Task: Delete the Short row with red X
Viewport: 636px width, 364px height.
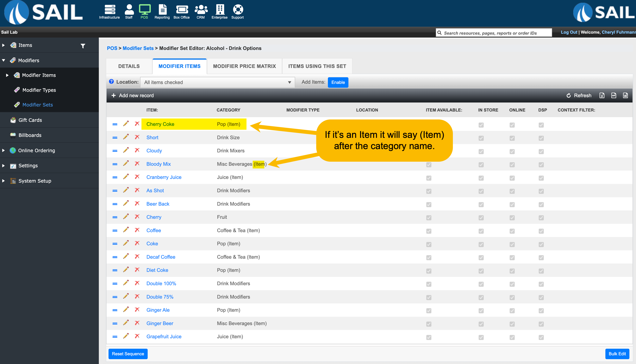Action: pos(137,137)
